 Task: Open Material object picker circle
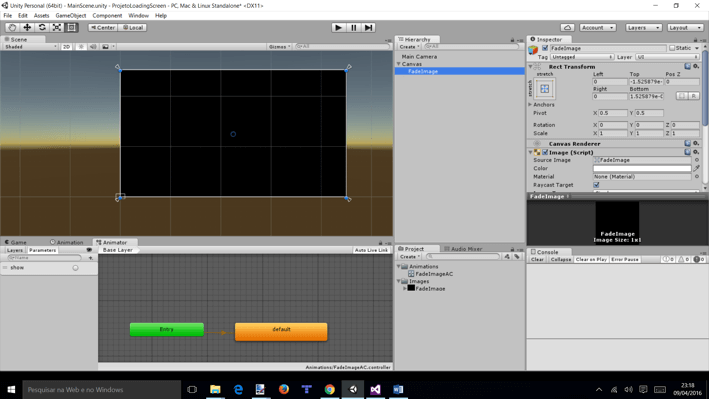tap(697, 177)
